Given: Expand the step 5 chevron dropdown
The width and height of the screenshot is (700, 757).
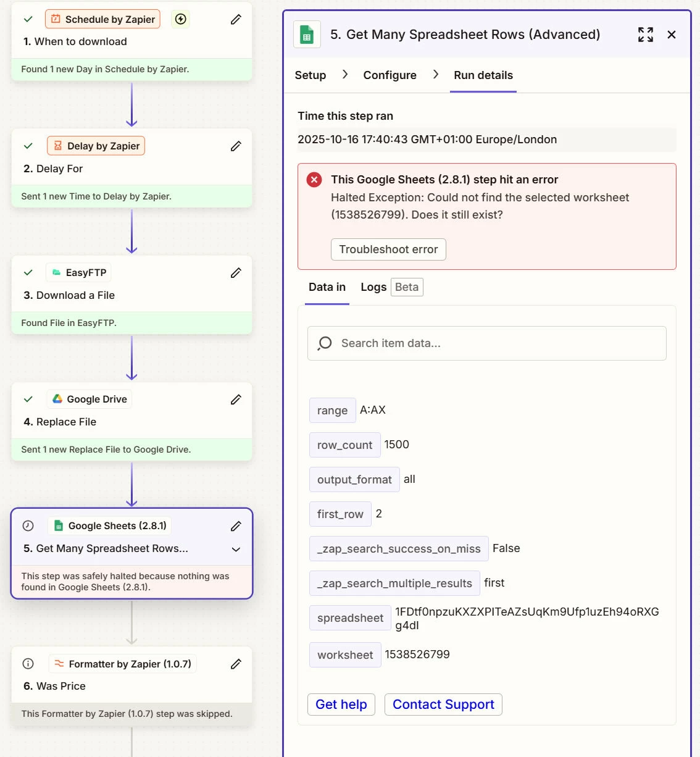Looking at the screenshot, I should pyautogui.click(x=236, y=549).
